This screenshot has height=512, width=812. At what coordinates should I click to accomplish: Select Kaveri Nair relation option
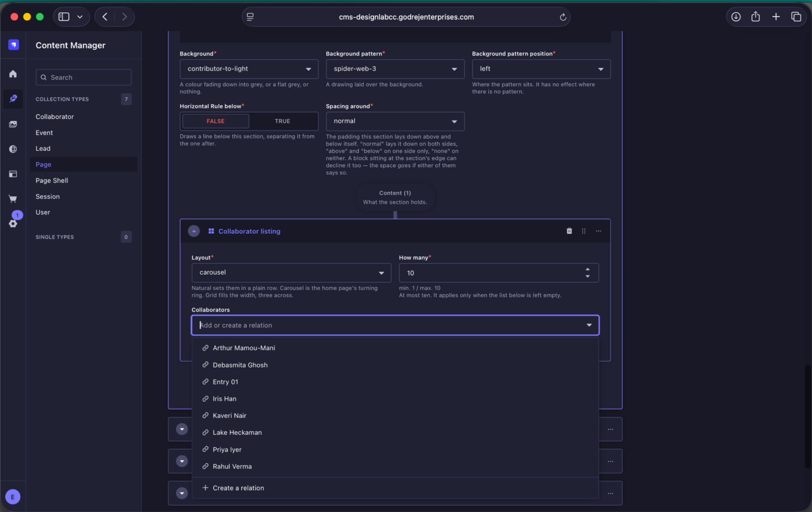(395, 416)
